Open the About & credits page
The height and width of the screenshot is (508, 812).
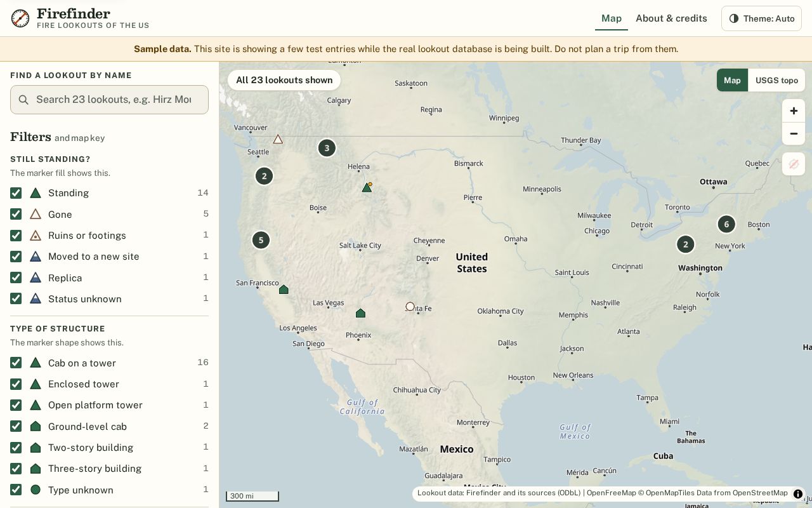(x=671, y=18)
